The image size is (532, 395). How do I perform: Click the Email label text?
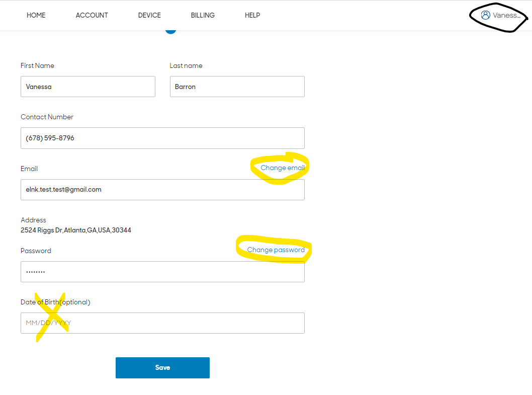coord(29,169)
